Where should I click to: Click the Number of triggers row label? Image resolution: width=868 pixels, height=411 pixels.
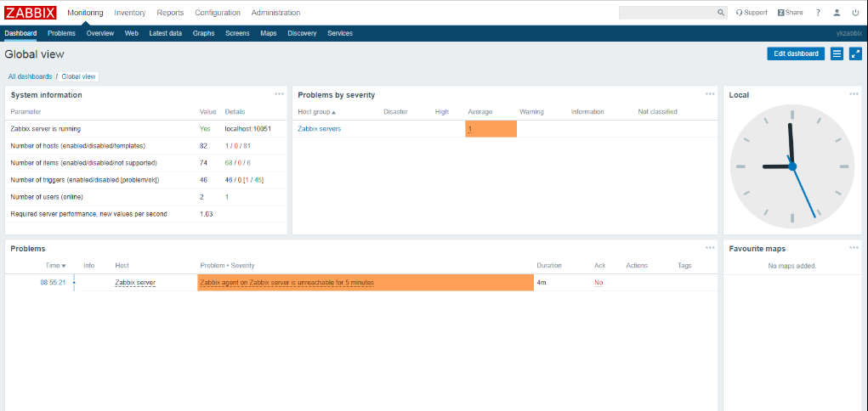point(85,180)
